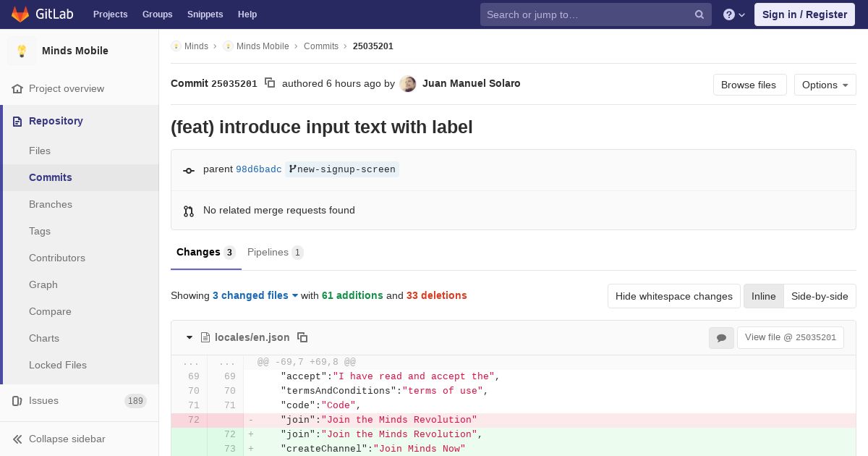Click the search magnifier icon

pos(699,14)
